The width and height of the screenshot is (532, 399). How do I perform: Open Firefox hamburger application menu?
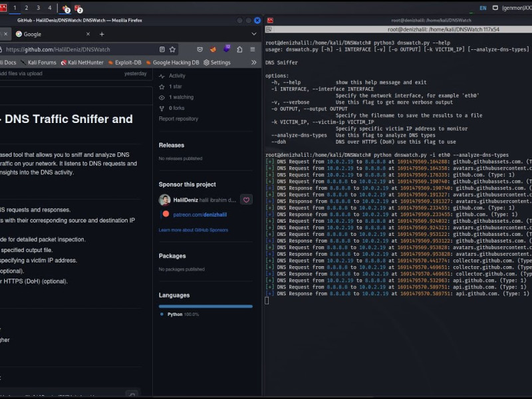coord(253,49)
